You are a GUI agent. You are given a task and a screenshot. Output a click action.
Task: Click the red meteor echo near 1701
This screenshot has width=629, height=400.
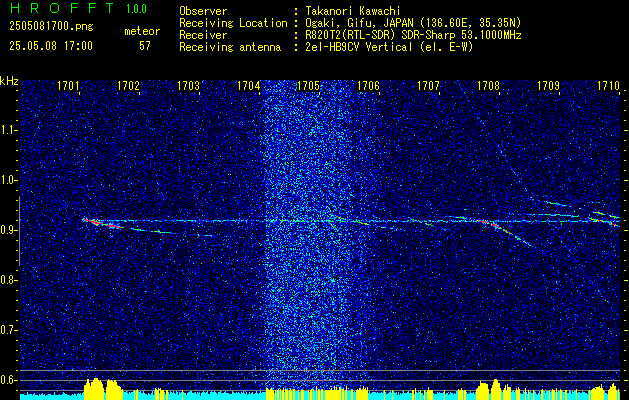point(102,223)
